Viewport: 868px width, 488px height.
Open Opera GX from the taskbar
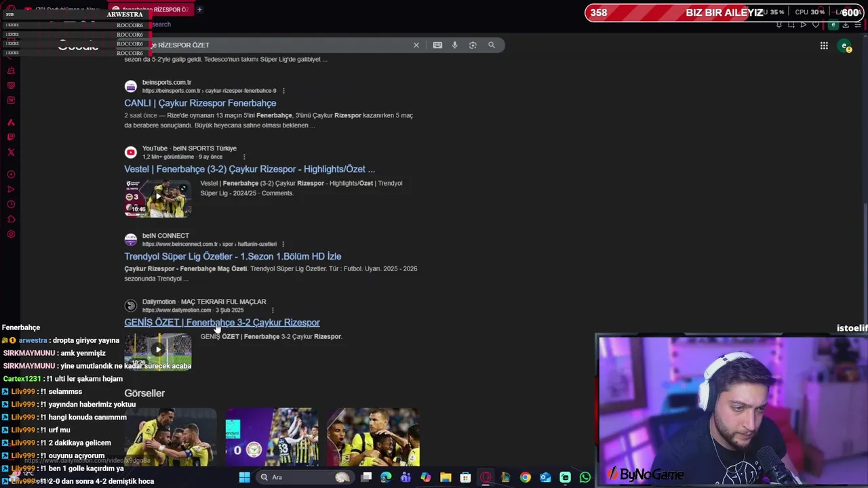pyautogui.click(x=486, y=477)
